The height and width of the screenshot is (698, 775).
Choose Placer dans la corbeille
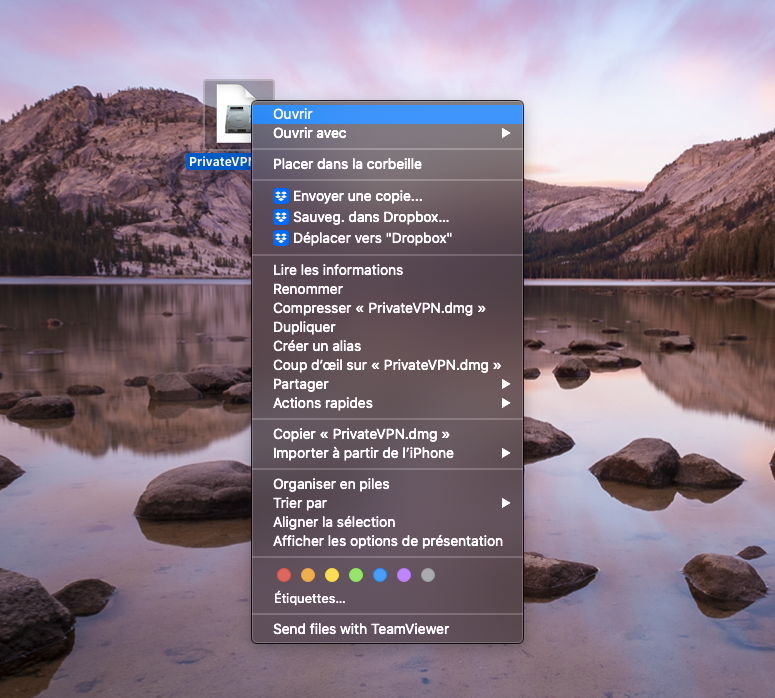coord(388,164)
